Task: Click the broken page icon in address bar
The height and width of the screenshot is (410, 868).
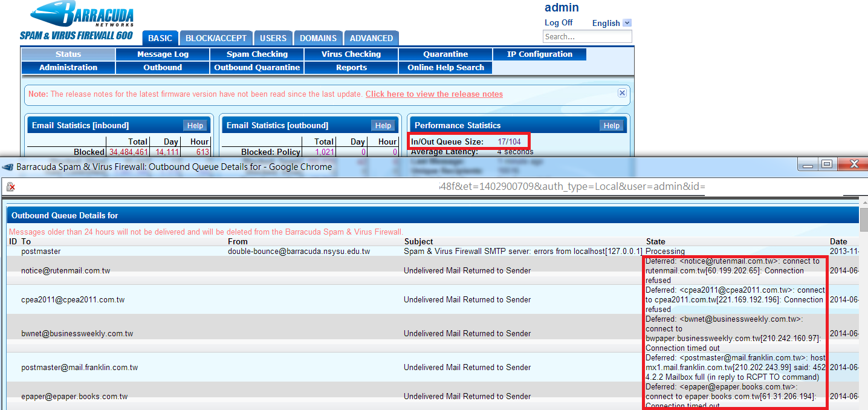Action: coord(10,187)
